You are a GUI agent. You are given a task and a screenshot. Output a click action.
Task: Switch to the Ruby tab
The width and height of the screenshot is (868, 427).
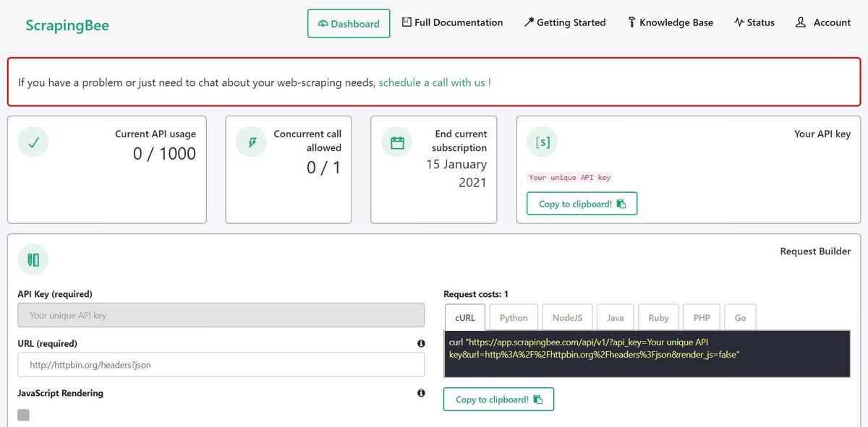click(x=658, y=317)
